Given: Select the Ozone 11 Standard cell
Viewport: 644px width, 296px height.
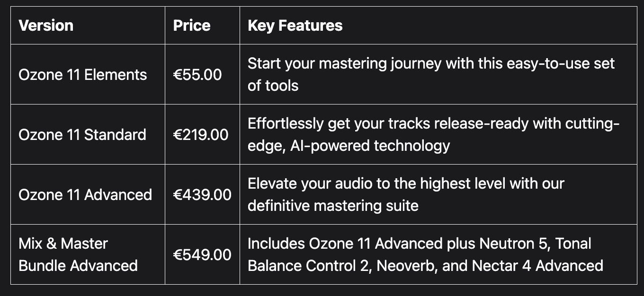Looking at the screenshot, I should pos(82,135).
